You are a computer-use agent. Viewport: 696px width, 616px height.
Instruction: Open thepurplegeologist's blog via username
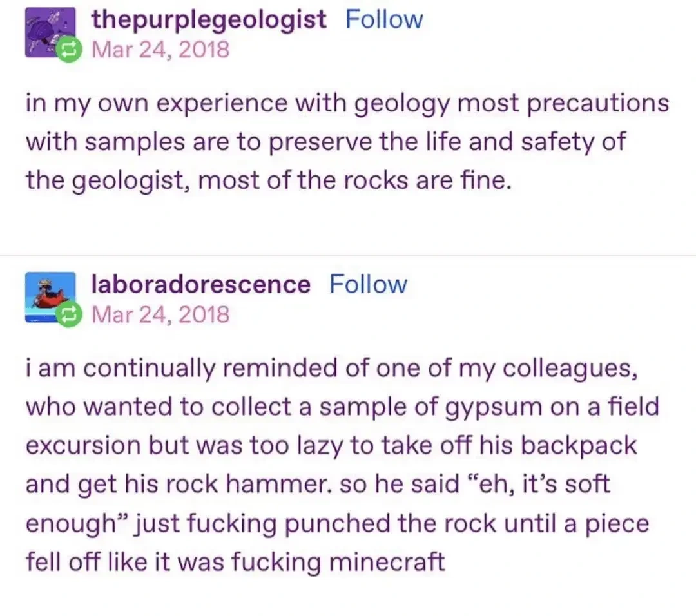(x=209, y=19)
